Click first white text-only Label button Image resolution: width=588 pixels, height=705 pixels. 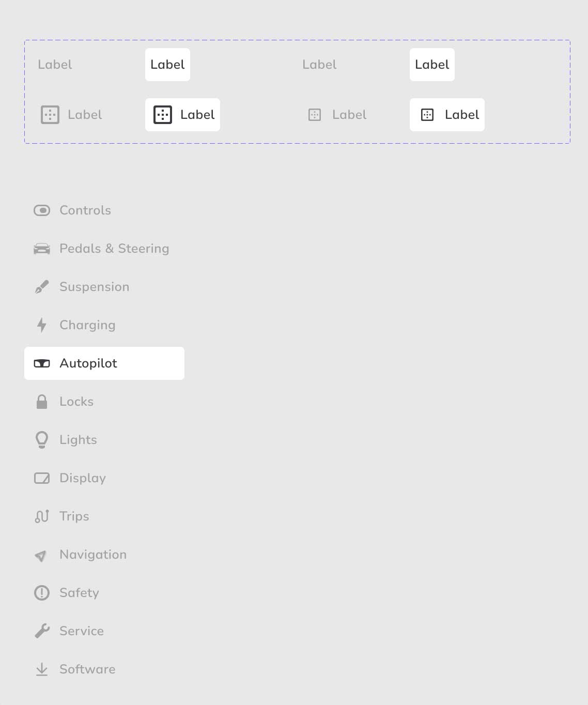coord(167,65)
